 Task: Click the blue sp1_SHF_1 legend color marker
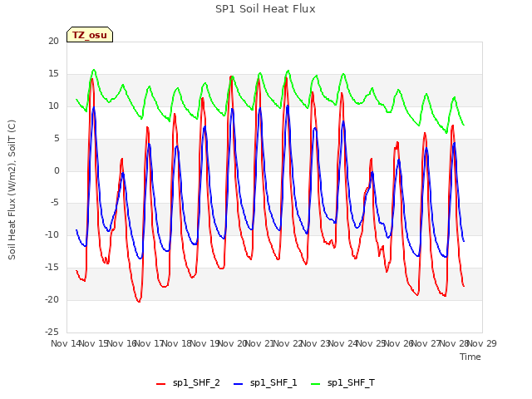pyautogui.click(x=239, y=384)
